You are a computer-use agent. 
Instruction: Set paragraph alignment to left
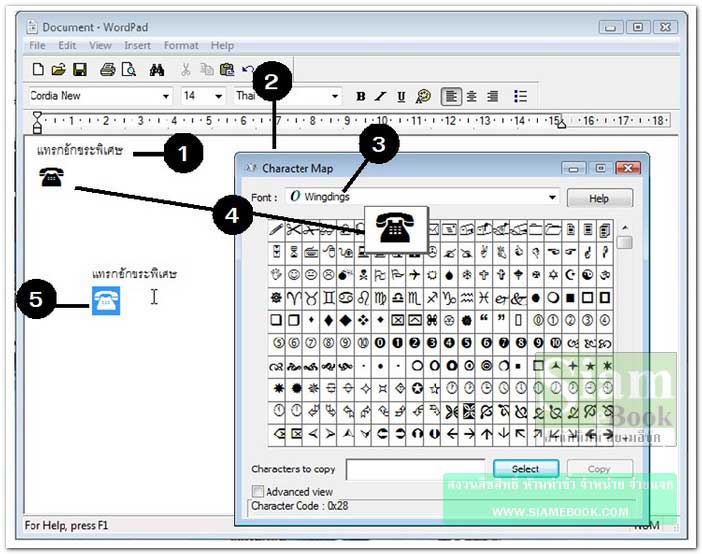(x=451, y=96)
